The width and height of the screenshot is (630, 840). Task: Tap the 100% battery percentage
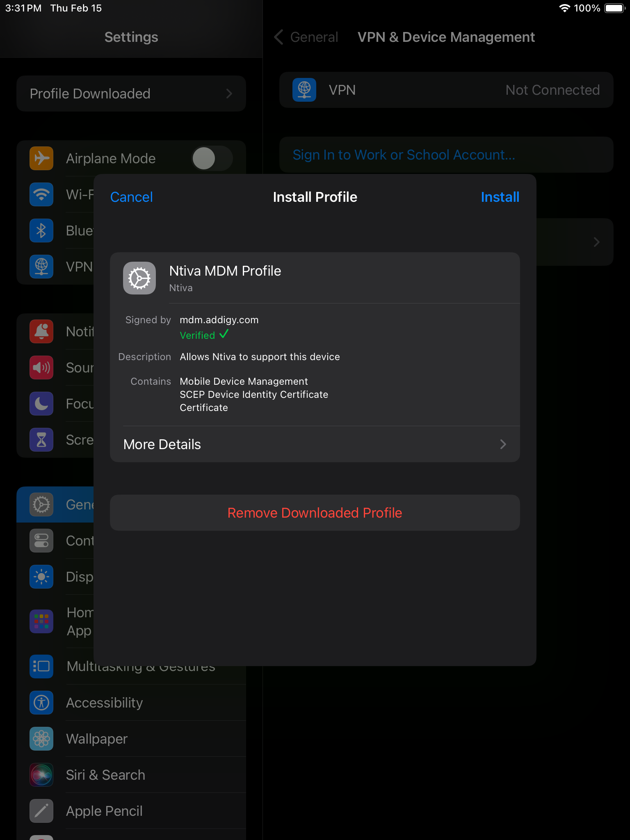point(587,8)
